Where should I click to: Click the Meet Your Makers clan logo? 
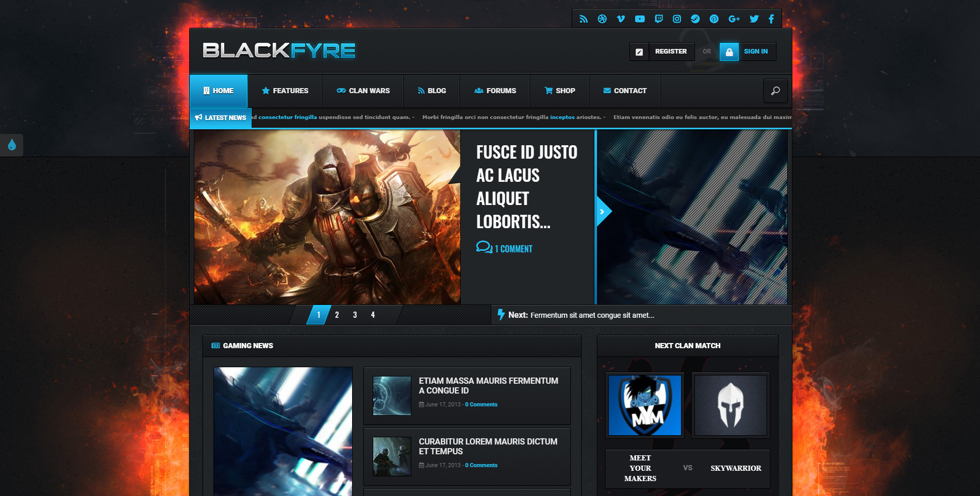tap(645, 405)
